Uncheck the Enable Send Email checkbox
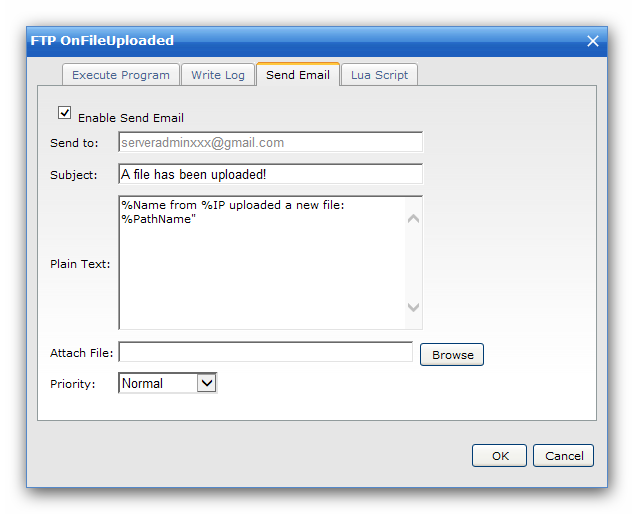 click(64, 112)
